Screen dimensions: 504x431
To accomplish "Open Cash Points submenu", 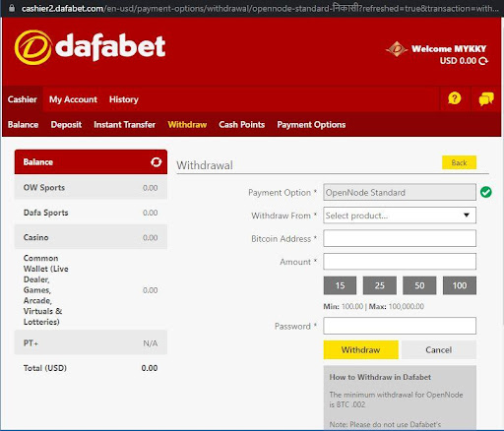I will [x=242, y=125].
